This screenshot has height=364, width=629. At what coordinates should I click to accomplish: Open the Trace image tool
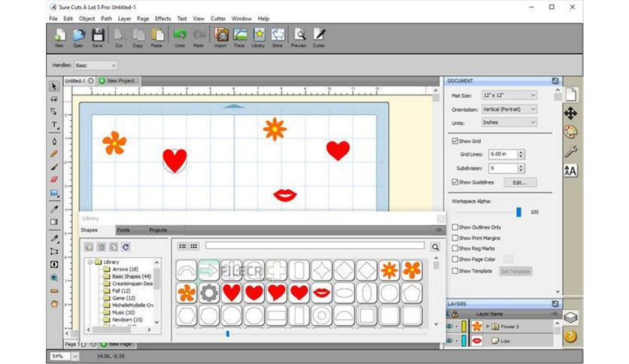pyautogui.click(x=239, y=37)
